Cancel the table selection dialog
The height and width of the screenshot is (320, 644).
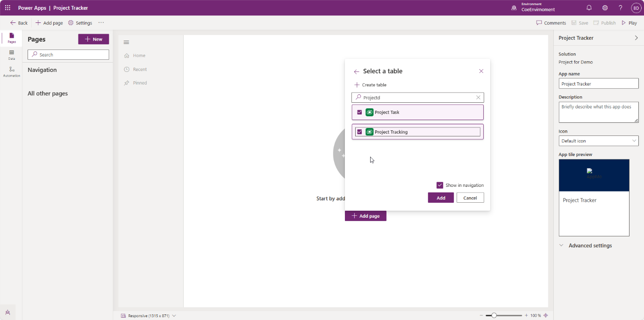[x=470, y=198]
